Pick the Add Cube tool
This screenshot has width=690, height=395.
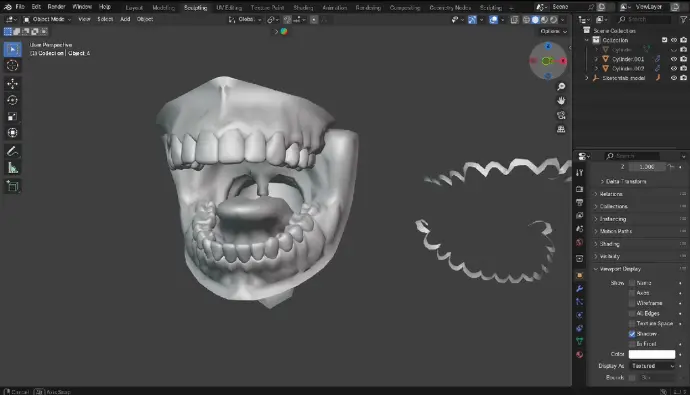12,187
